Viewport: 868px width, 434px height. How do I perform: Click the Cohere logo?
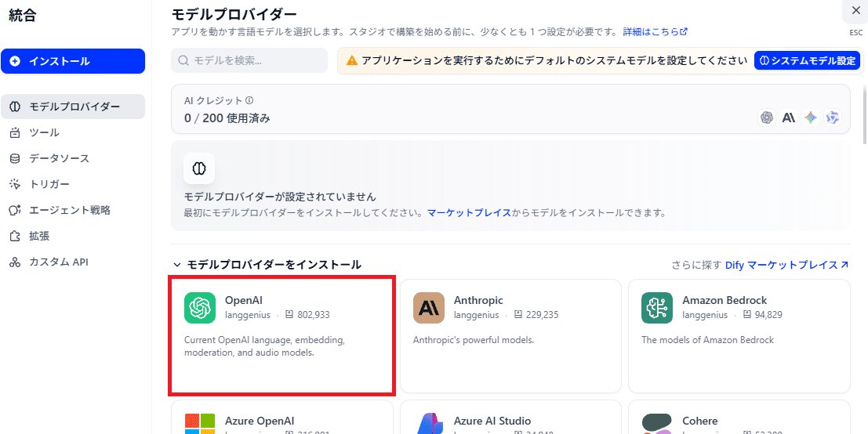(x=657, y=423)
